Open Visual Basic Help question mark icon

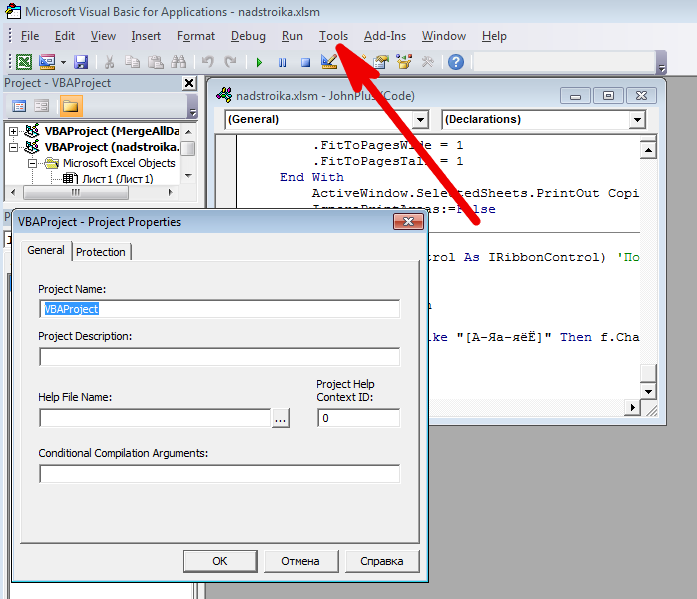456,62
